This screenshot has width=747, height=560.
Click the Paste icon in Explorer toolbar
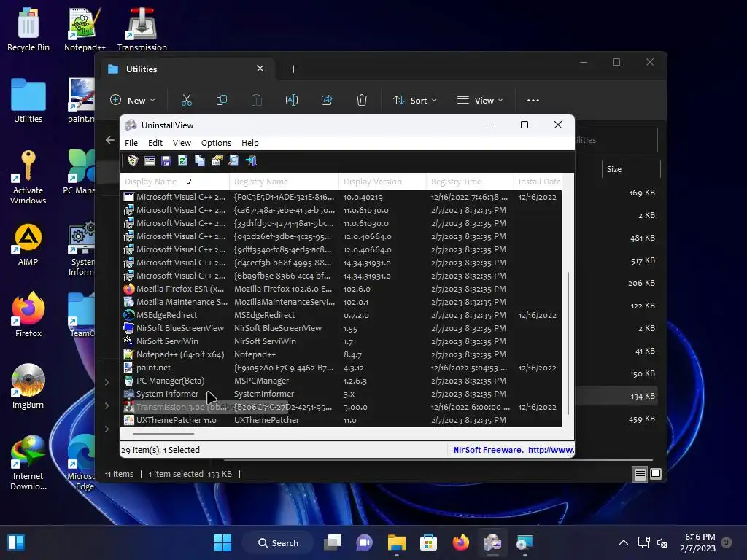pyautogui.click(x=256, y=100)
